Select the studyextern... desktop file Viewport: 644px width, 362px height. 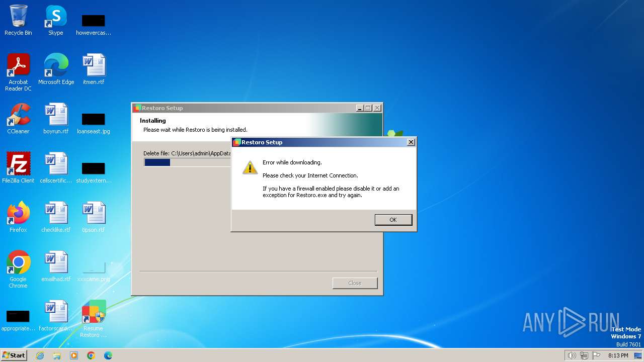[x=94, y=172]
